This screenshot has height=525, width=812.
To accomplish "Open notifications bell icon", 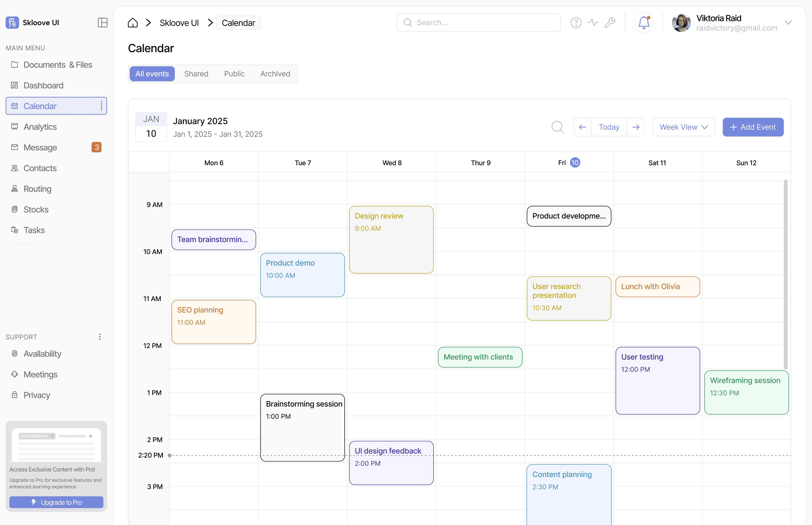I will coord(644,23).
